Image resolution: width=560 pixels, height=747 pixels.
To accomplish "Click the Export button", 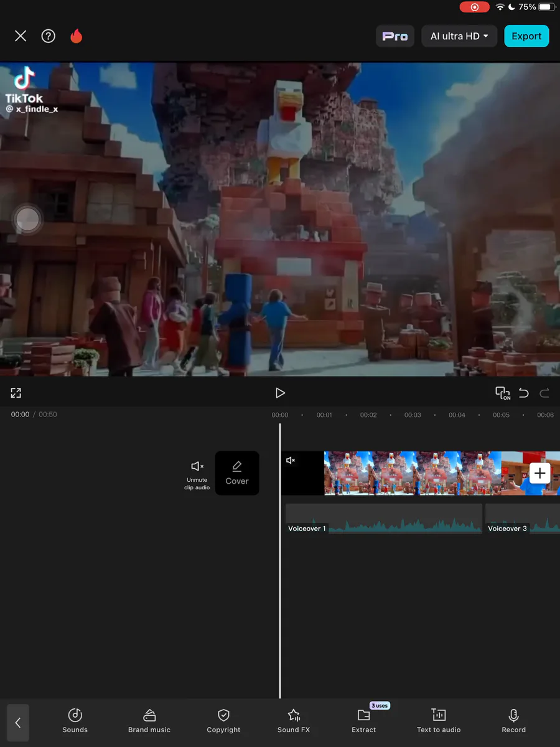I will click(x=526, y=36).
